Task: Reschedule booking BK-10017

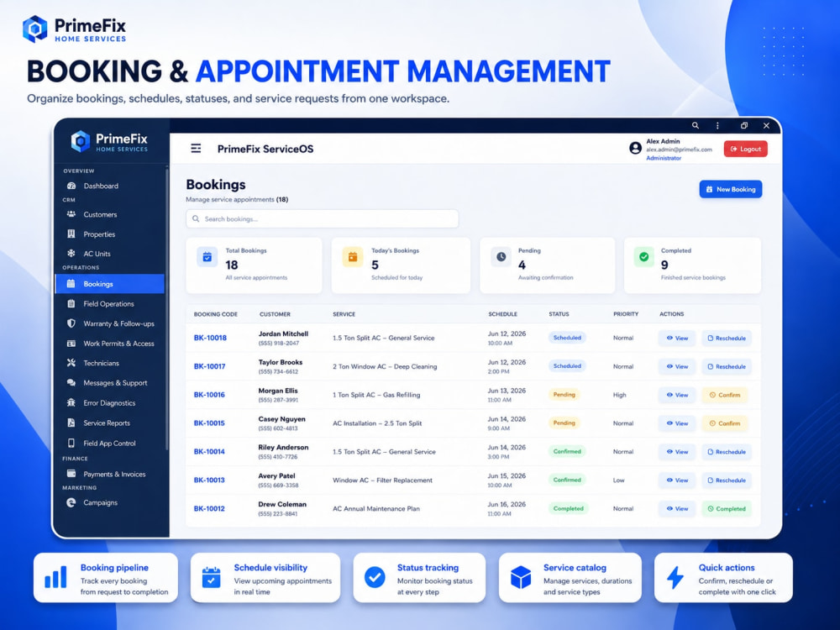Action: pyautogui.click(x=727, y=366)
